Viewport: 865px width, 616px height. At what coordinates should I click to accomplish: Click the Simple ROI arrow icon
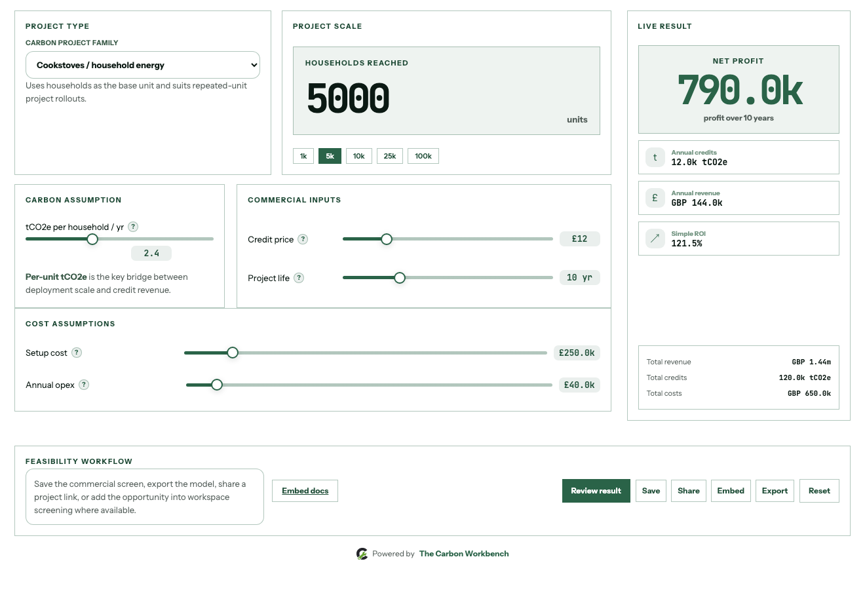[x=655, y=239]
